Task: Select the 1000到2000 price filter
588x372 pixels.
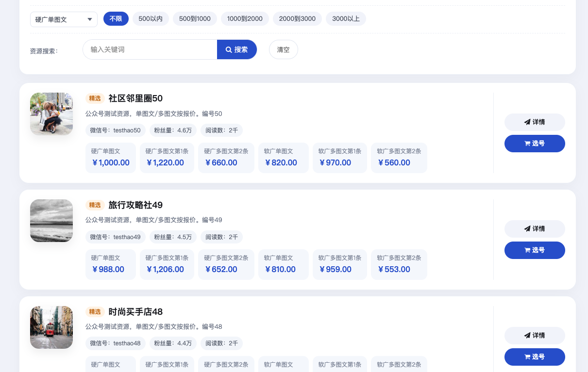Action: click(245, 19)
